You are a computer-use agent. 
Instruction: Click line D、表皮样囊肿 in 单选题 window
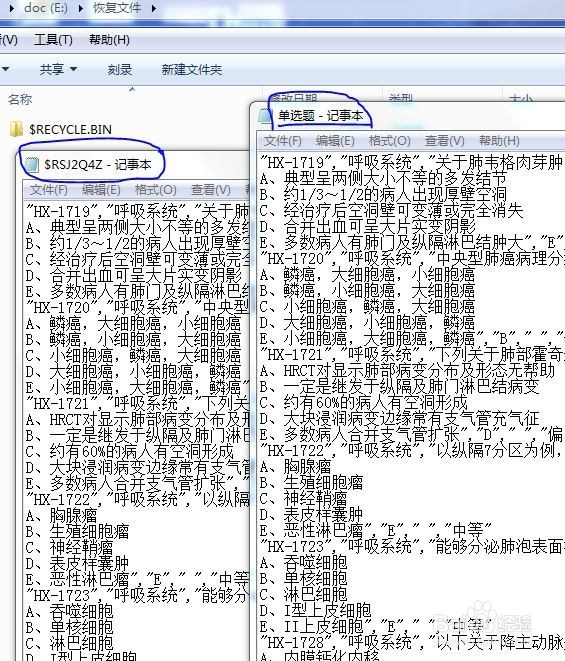click(311, 515)
